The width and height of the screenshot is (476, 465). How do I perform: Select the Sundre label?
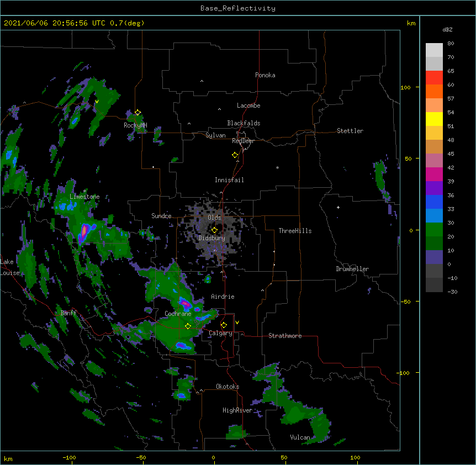[161, 216]
